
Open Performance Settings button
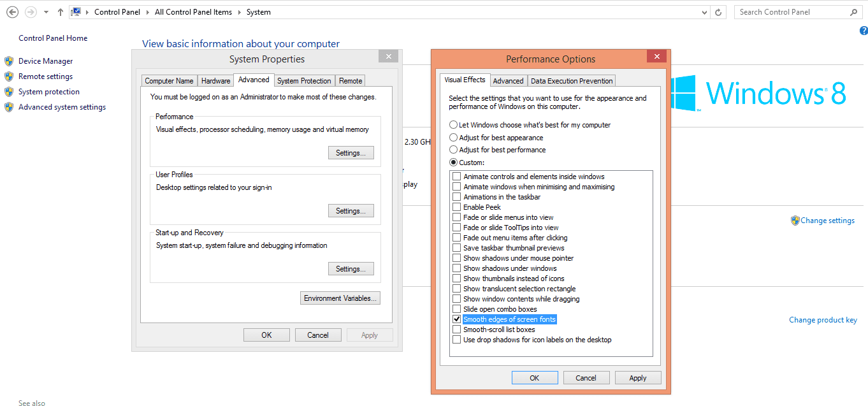pos(351,153)
